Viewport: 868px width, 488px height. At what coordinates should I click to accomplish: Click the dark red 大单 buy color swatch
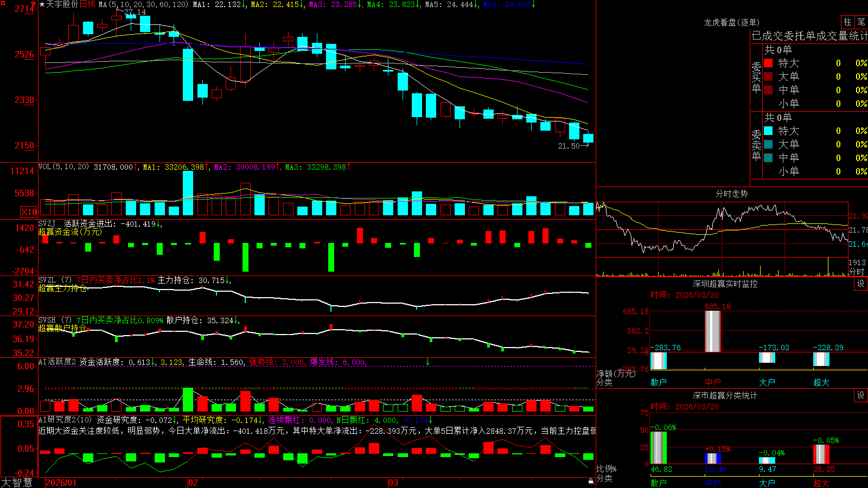coord(768,76)
